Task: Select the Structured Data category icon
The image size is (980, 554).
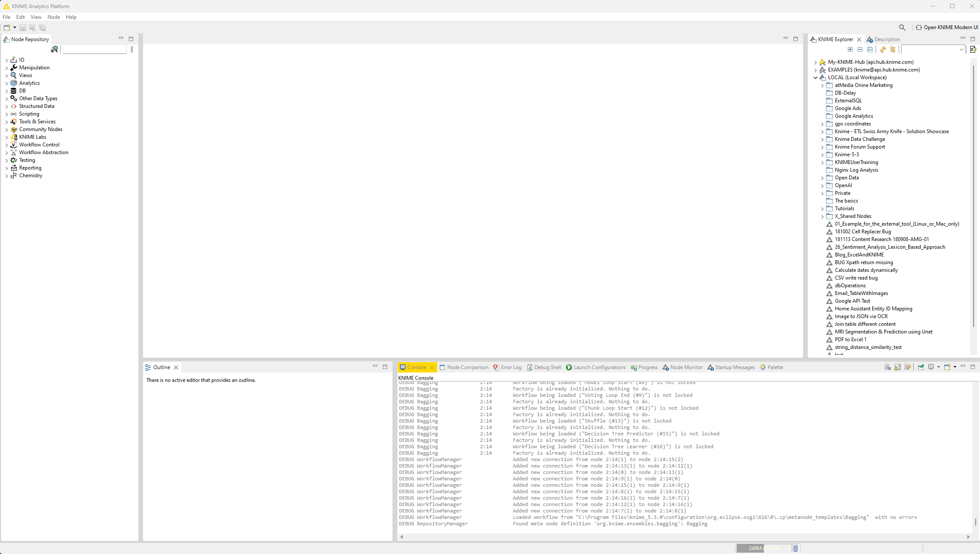Action: pyautogui.click(x=14, y=106)
